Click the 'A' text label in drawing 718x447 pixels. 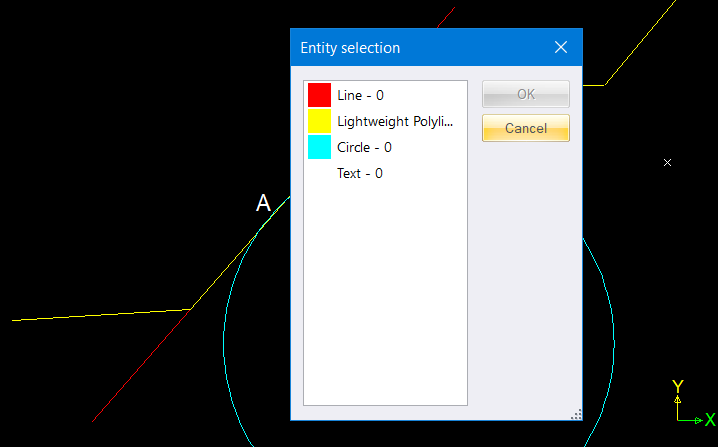click(263, 204)
